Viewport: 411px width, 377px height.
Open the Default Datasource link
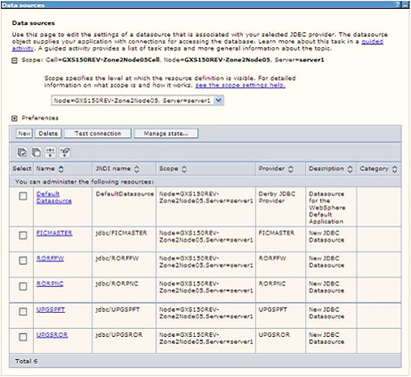point(54,197)
